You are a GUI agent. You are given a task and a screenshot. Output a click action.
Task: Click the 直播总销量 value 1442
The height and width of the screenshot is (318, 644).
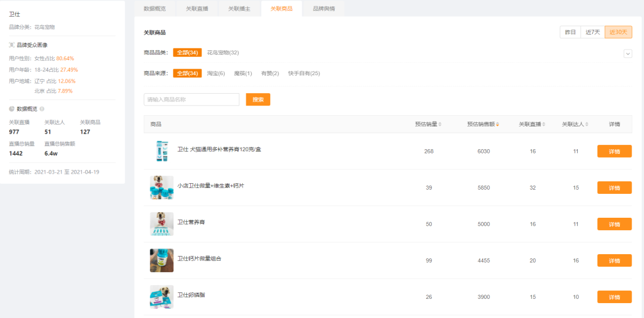click(16, 154)
